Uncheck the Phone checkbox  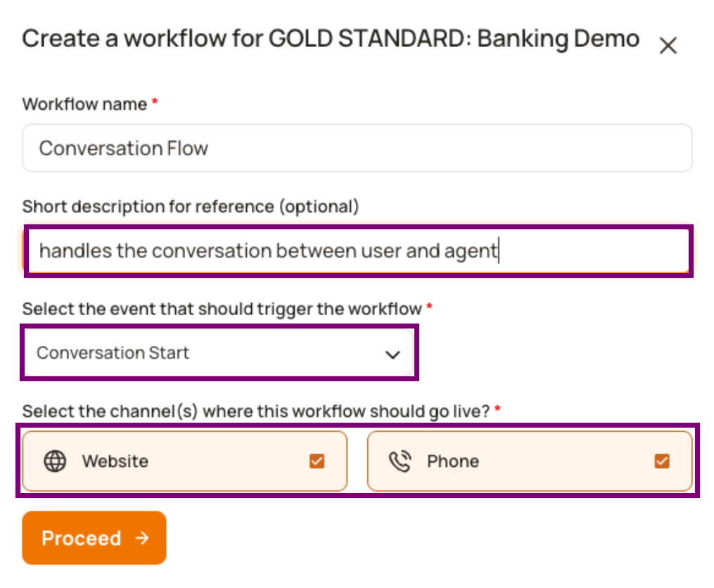point(662,461)
